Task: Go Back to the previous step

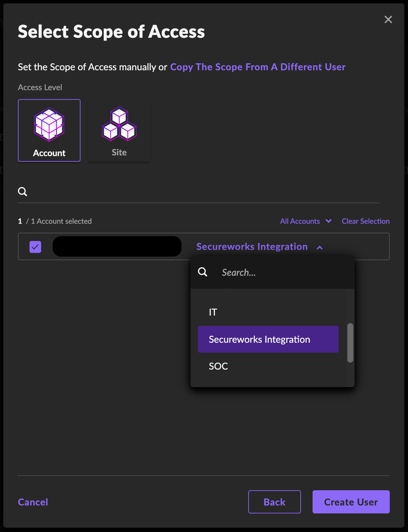Action: (274, 502)
